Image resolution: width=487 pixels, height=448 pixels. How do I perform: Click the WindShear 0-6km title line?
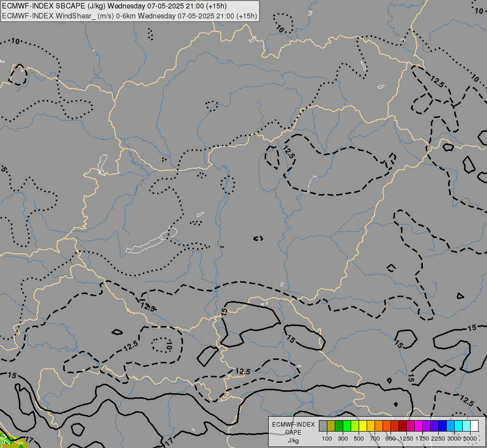coord(129,16)
